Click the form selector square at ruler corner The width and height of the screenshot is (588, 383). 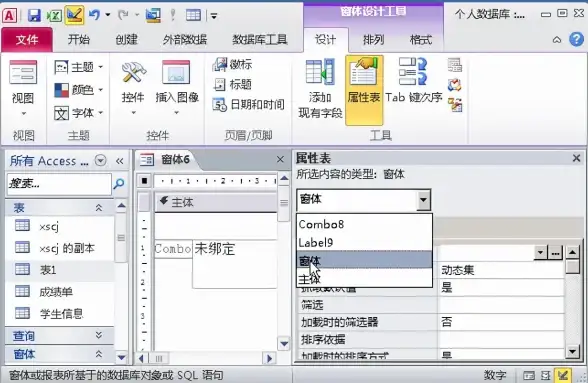pyautogui.click(x=144, y=181)
